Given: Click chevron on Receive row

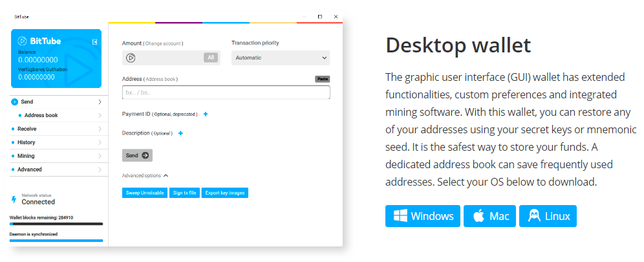Looking at the screenshot, I should tap(100, 129).
